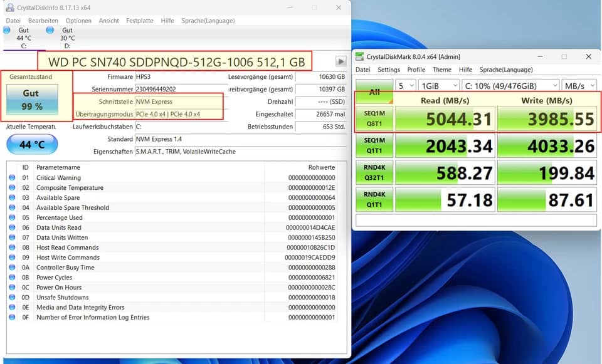Open the test size dropdown showing 1GiB
This screenshot has height=364, width=602.
pos(439,86)
